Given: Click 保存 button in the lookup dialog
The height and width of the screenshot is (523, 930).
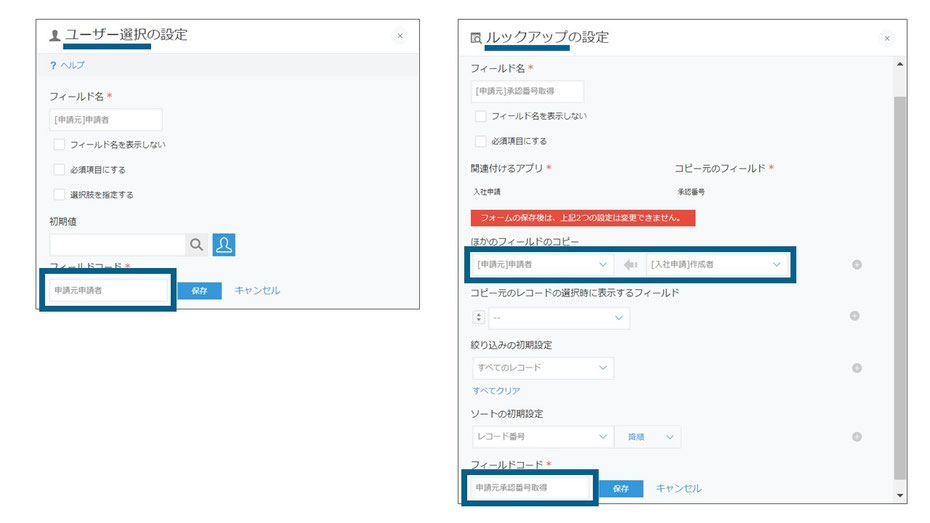Looking at the screenshot, I should (x=620, y=488).
